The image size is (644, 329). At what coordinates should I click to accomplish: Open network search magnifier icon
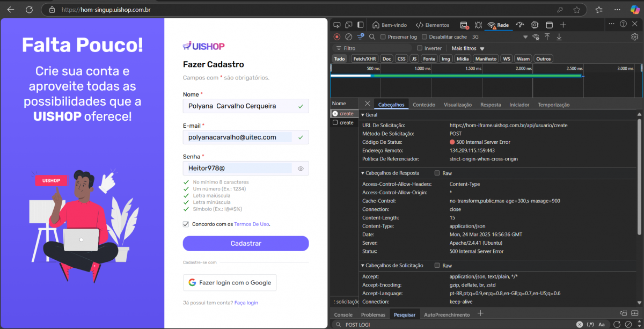point(372,37)
